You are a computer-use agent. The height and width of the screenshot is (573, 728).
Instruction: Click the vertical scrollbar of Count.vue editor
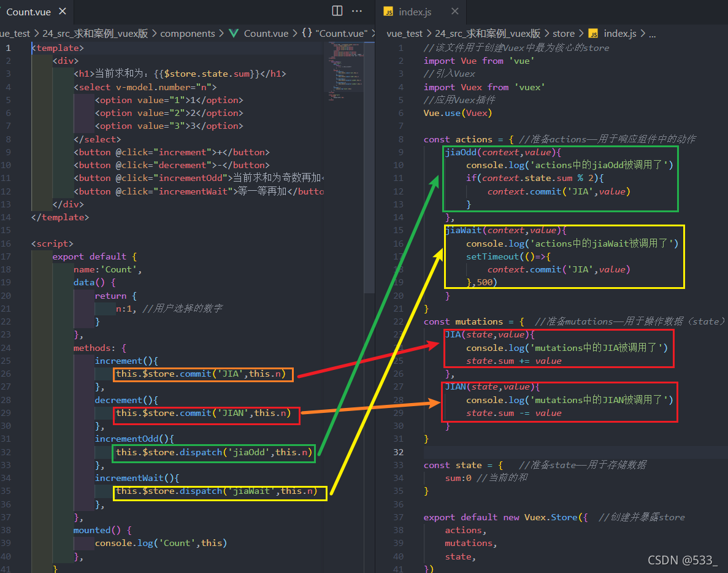pyautogui.click(x=369, y=167)
